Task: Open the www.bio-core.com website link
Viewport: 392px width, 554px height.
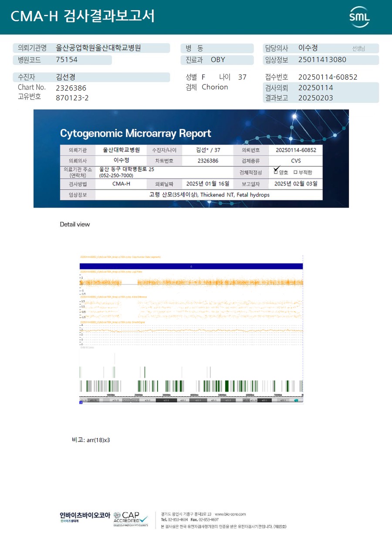Action: coord(230,514)
